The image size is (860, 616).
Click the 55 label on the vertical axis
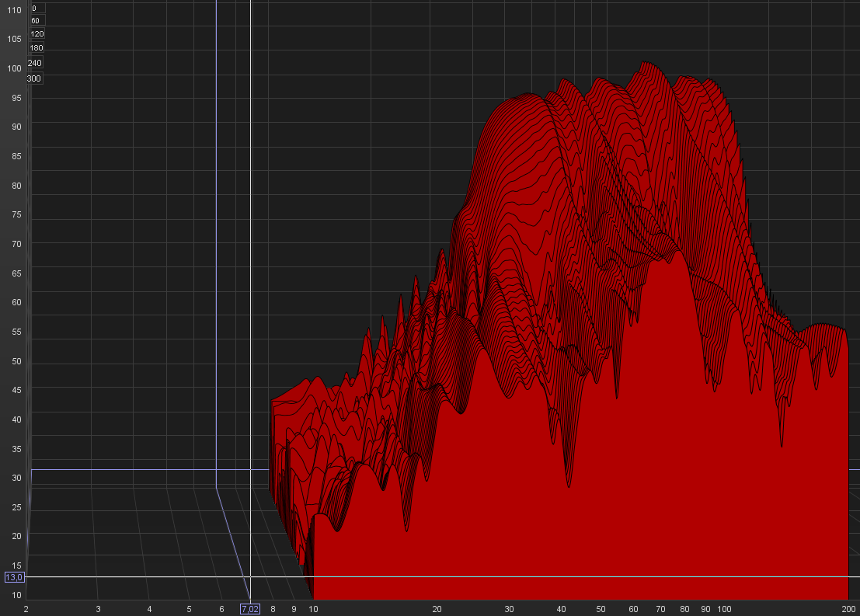(16, 332)
